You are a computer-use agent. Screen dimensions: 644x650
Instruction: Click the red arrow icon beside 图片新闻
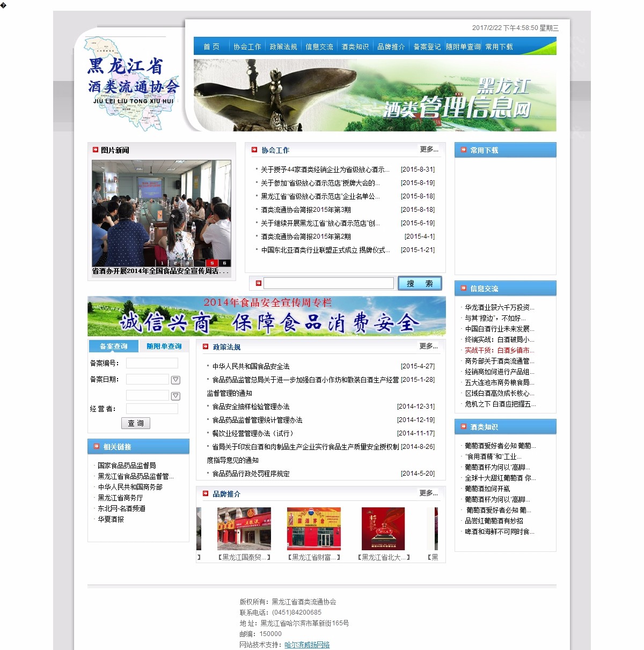(95, 150)
